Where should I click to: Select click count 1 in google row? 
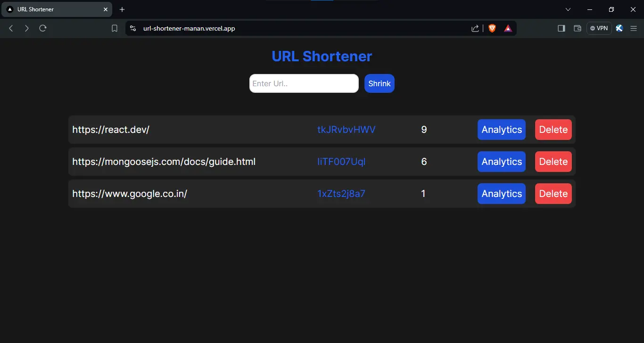423,194
